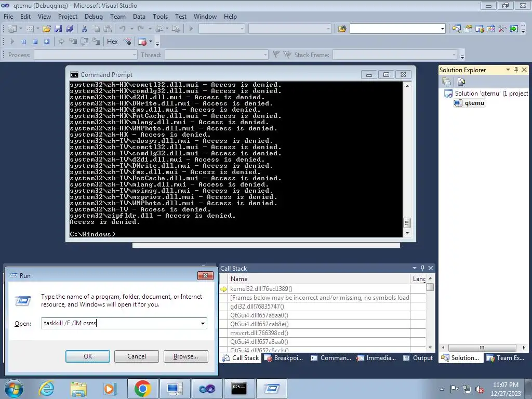This screenshot has height=399, width=532.
Task: Click the Show Next Statement arrow icon
Action: (61, 42)
